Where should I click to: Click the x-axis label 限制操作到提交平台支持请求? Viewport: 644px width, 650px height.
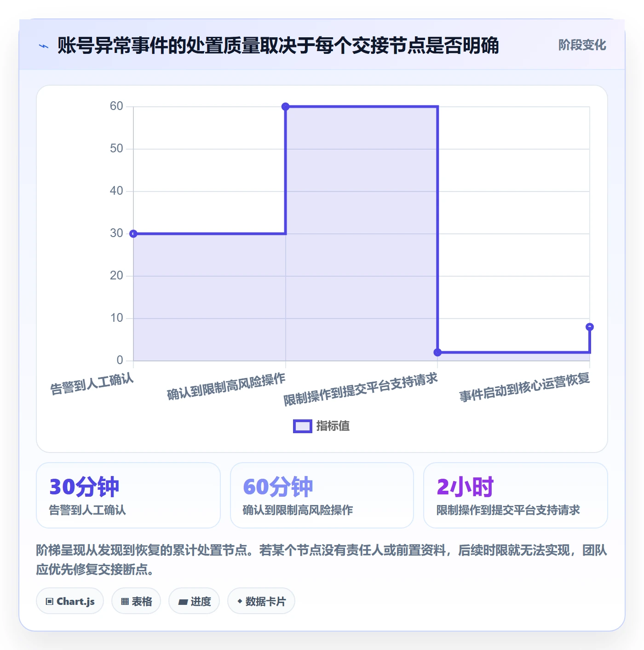click(361, 389)
